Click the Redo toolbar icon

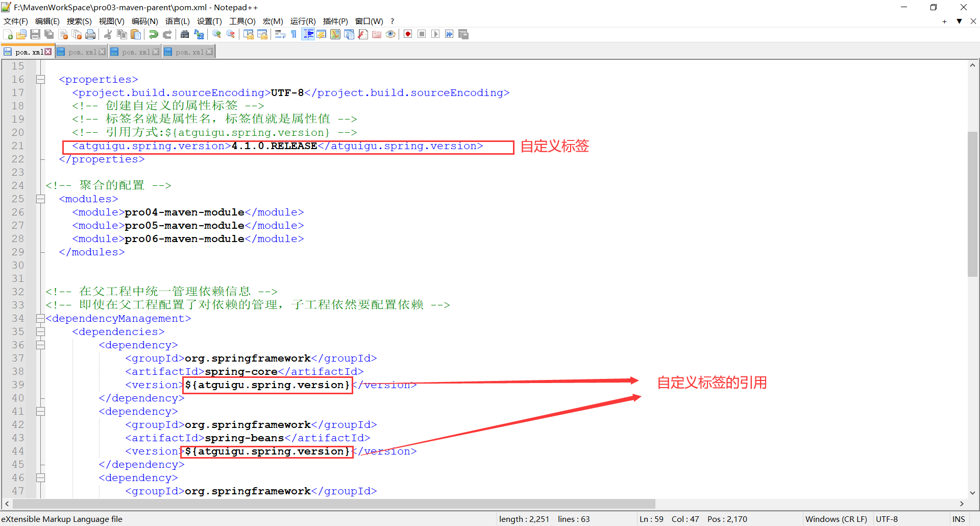tap(167, 34)
